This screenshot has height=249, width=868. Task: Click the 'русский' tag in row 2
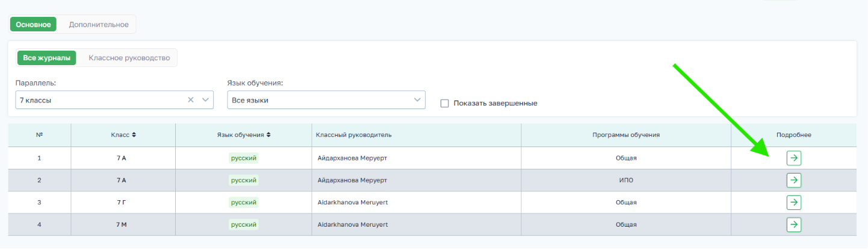click(x=244, y=180)
